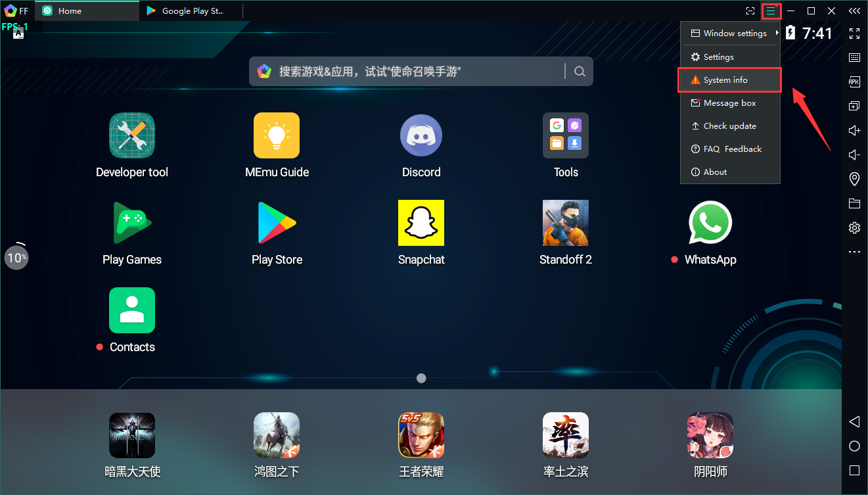Screen dimensions: 868x495
Task: Click Check update menu entry
Action: pyautogui.click(x=729, y=126)
